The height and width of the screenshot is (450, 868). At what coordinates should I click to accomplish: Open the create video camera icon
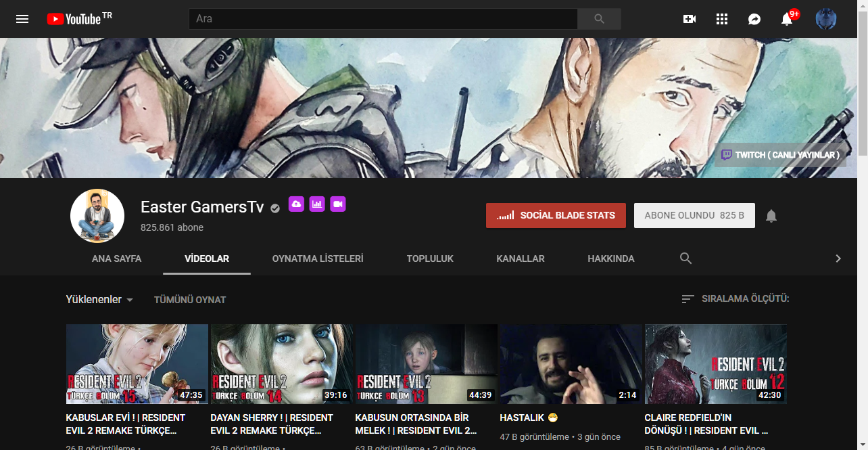(690, 19)
